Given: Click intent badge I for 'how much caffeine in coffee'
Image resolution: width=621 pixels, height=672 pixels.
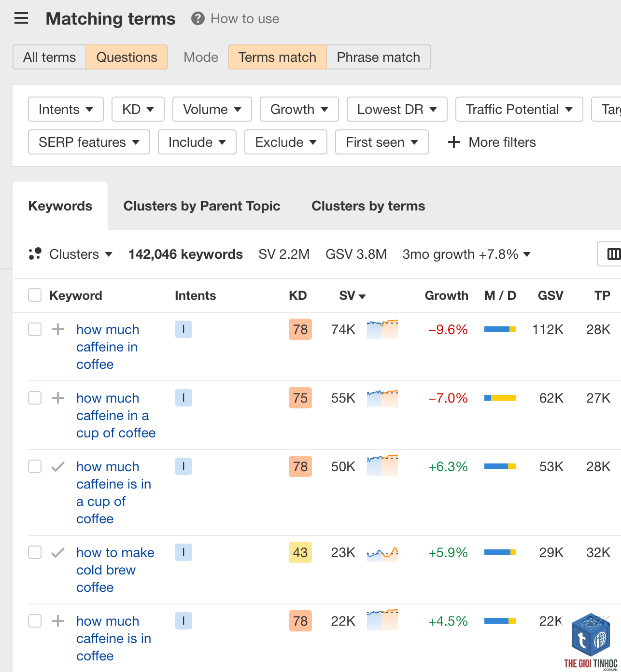Looking at the screenshot, I should [183, 329].
